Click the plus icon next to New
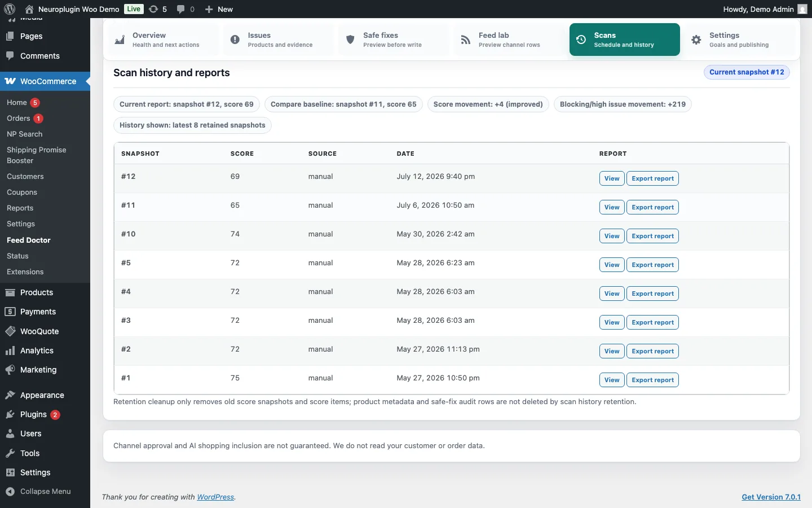 209,9
